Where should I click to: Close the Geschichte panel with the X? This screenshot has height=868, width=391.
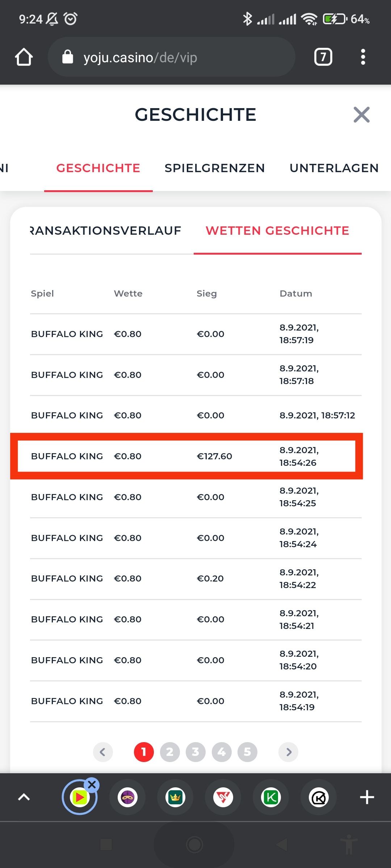tap(361, 115)
